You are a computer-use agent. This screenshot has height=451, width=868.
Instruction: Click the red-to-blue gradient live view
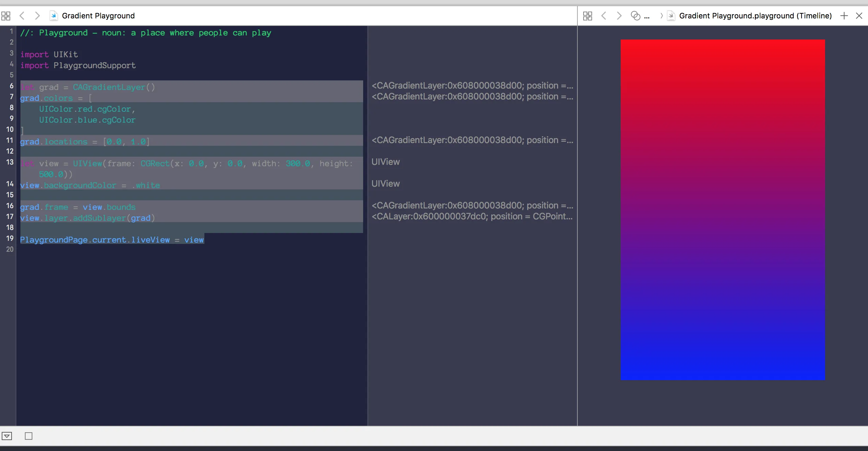(723, 209)
